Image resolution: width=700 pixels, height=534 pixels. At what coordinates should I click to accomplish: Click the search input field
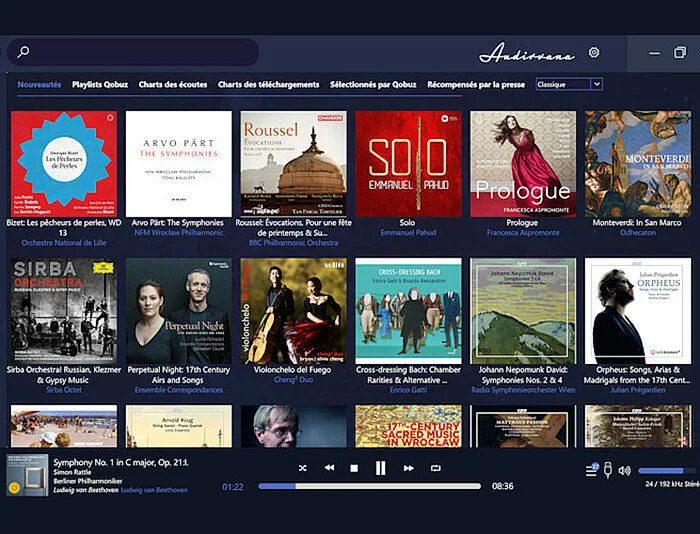(x=133, y=52)
